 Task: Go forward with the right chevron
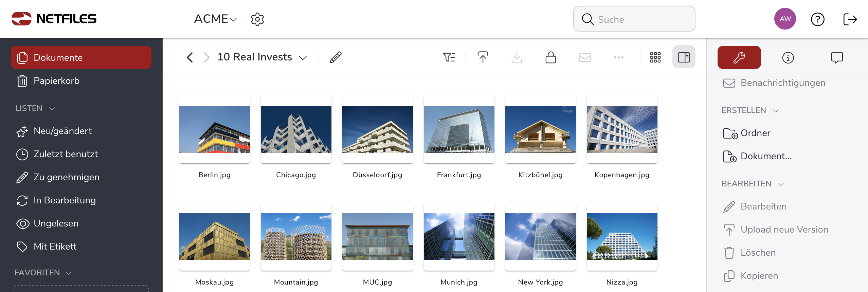(x=206, y=57)
